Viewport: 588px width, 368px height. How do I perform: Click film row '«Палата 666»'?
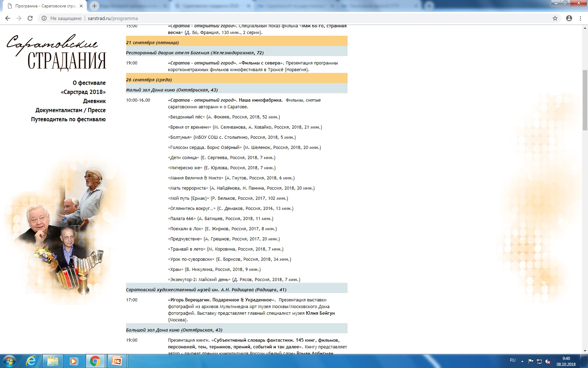[x=220, y=219]
